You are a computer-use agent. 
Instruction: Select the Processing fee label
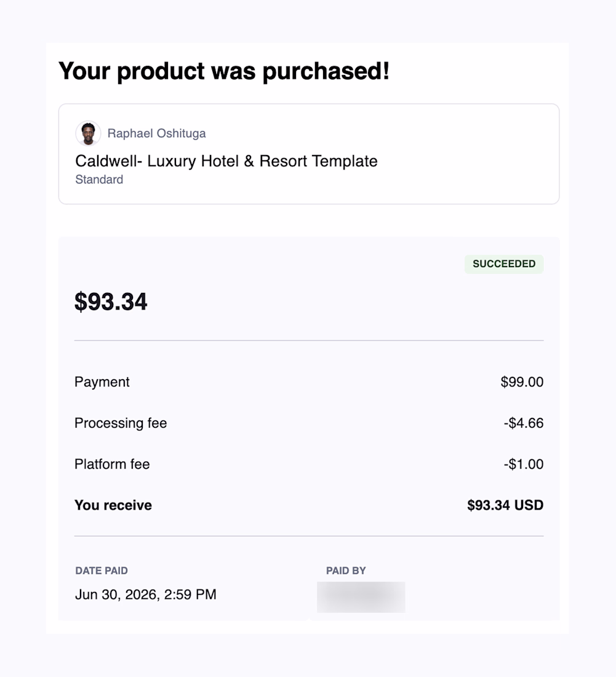(x=121, y=423)
